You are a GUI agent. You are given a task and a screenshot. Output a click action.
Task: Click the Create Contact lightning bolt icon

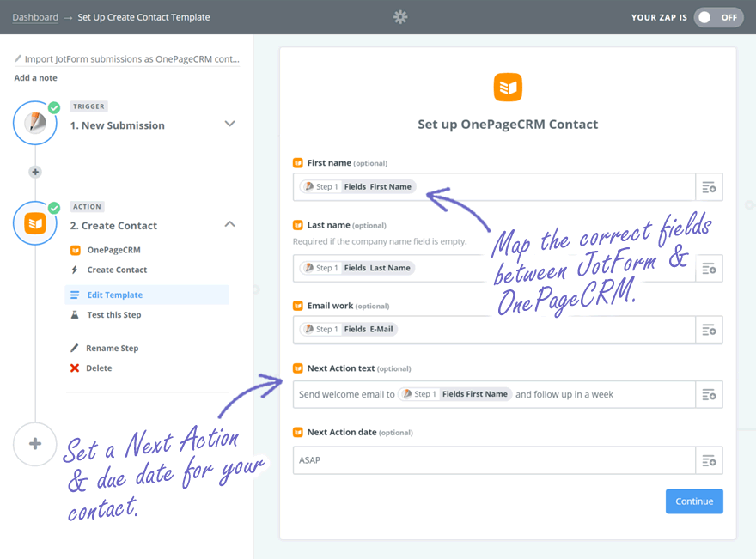pyautogui.click(x=75, y=270)
